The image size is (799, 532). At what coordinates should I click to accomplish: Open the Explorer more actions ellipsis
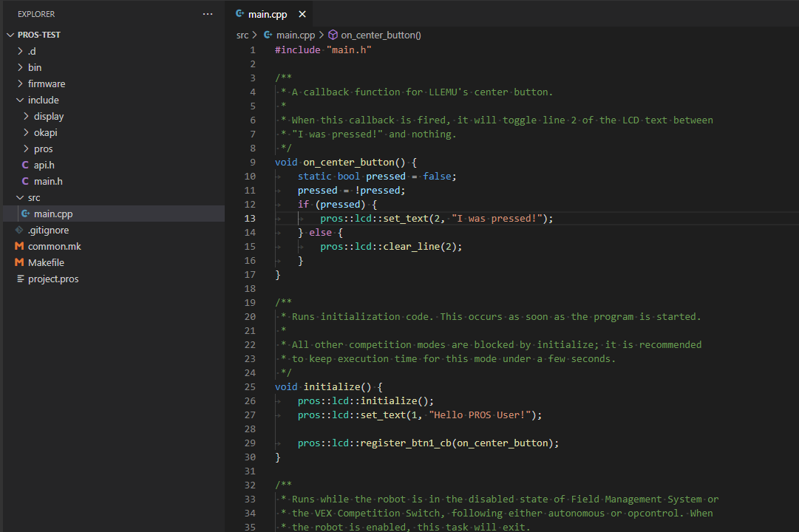(208, 14)
